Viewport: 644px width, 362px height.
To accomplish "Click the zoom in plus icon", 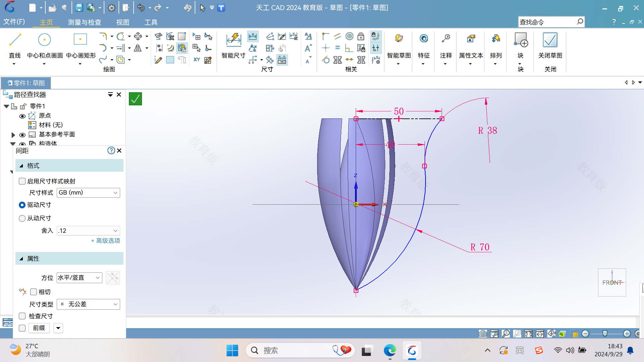I will [627, 333].
